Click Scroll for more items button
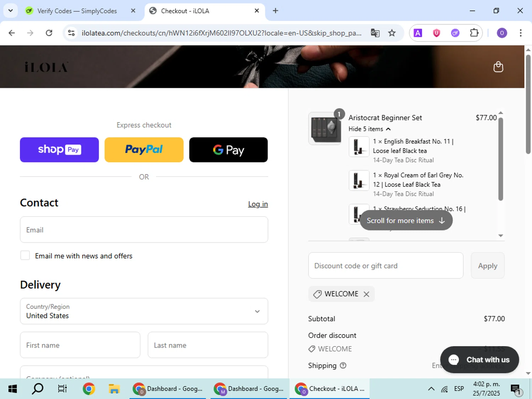The image size is (532, 399). tap(406, 221)
